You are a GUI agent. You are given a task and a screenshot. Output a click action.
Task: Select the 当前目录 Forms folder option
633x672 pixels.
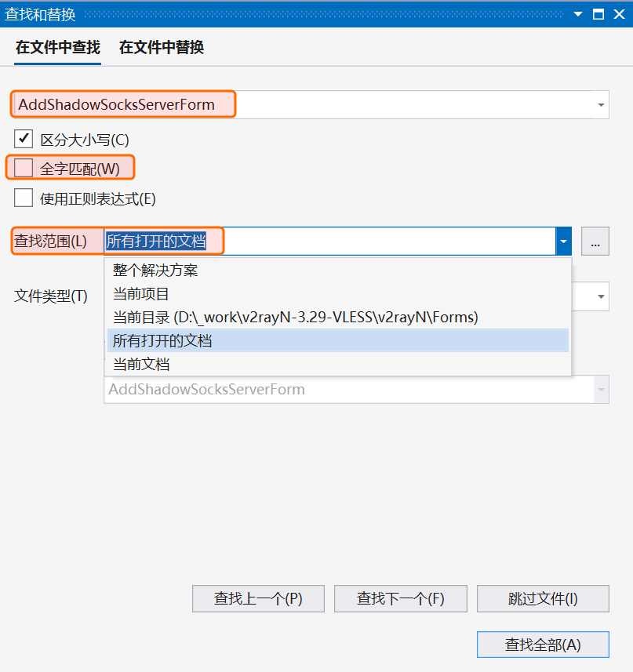tap(295, 317)
